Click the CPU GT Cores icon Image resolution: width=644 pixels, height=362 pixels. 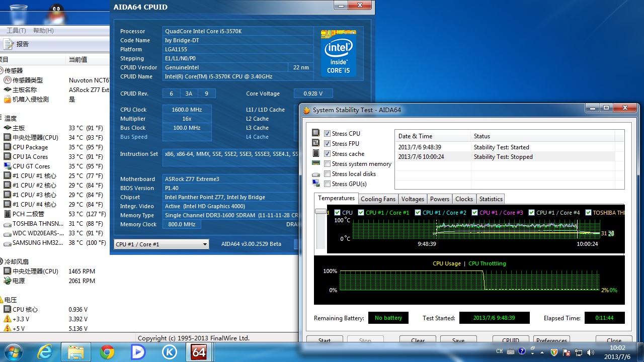pyautogui.click(x=7, y=166)
